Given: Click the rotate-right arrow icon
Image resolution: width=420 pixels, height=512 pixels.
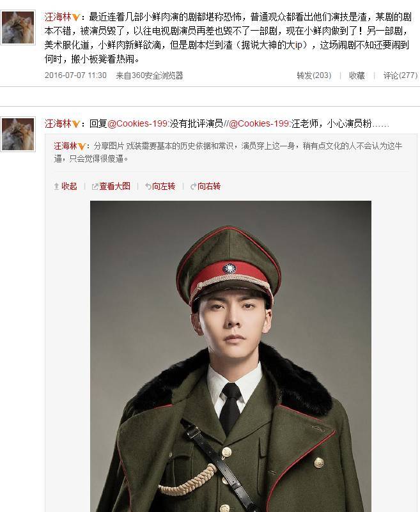Looking at the screenshot, I should coord(193,187).
